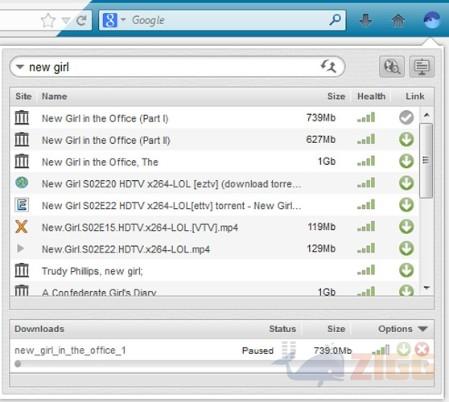This screenshot has height=402, width=449.
Task: Click the download progress bar handle
Action: point(18,364)
